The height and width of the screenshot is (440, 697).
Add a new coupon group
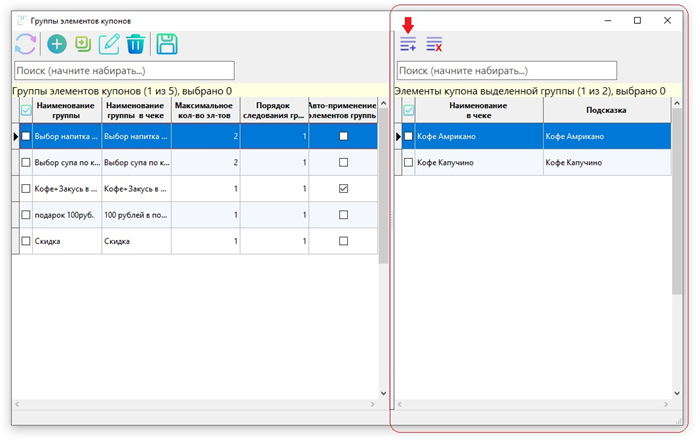[57, 44]
